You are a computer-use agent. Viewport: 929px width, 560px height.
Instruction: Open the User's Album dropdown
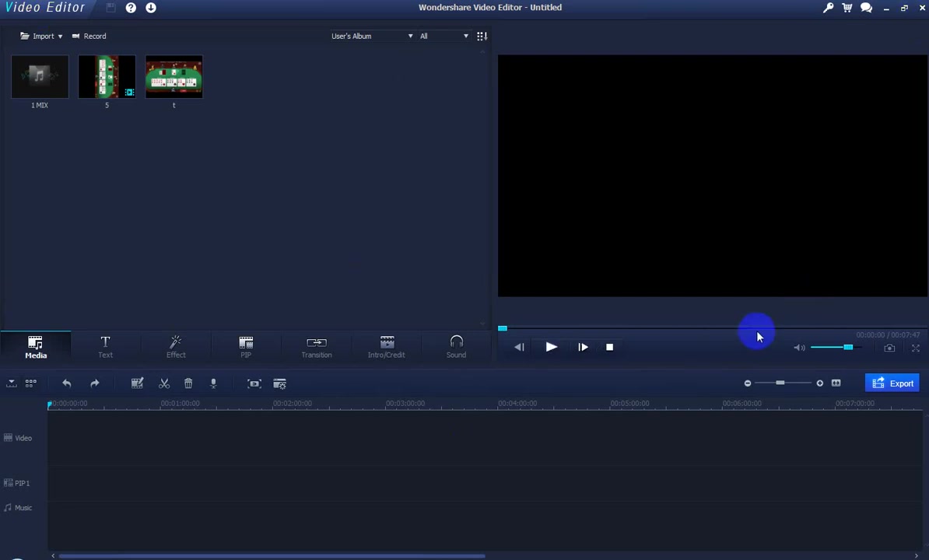(x=372, y=36)
